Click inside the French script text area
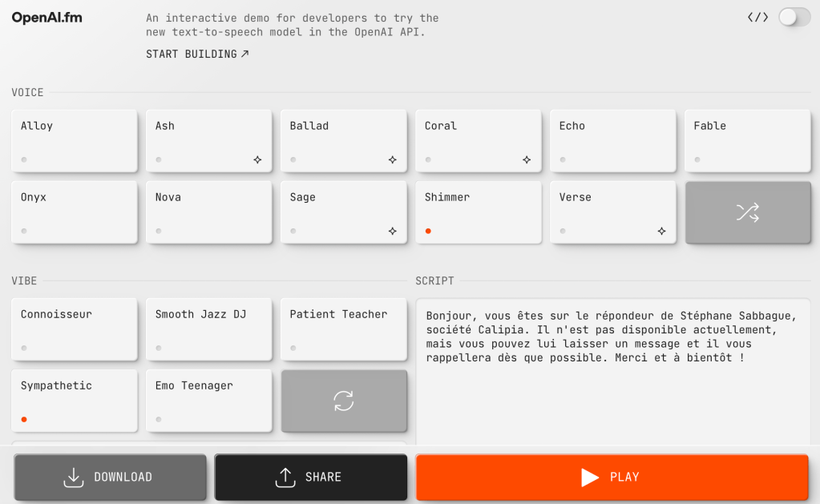 612,401
